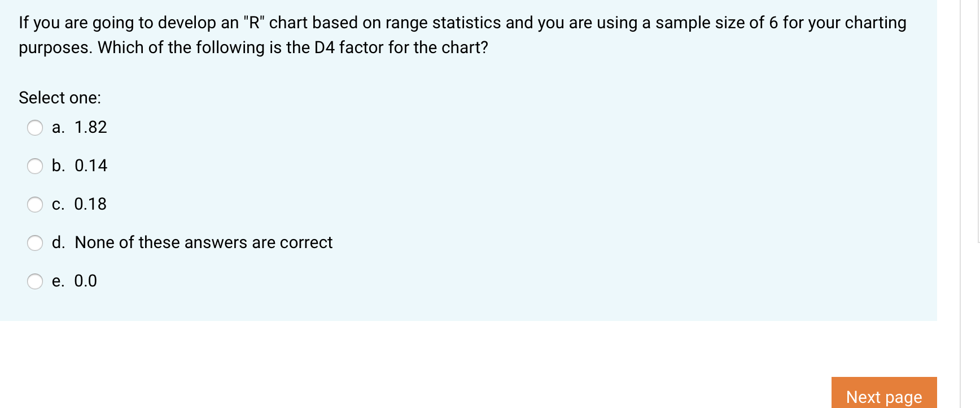The width and height of the screenshot is (980, 408).
Task: Select radio button for option e
Action: pos(35,281)
